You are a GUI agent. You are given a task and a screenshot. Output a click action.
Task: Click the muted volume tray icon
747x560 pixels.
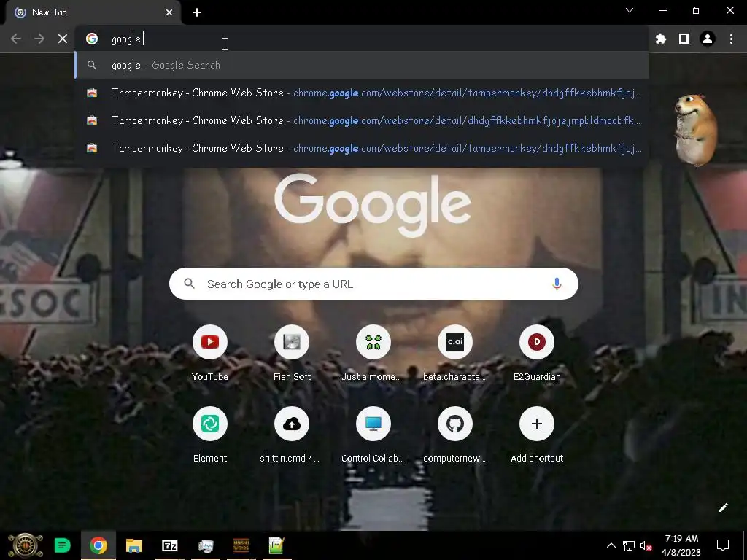tap(646, 545)
